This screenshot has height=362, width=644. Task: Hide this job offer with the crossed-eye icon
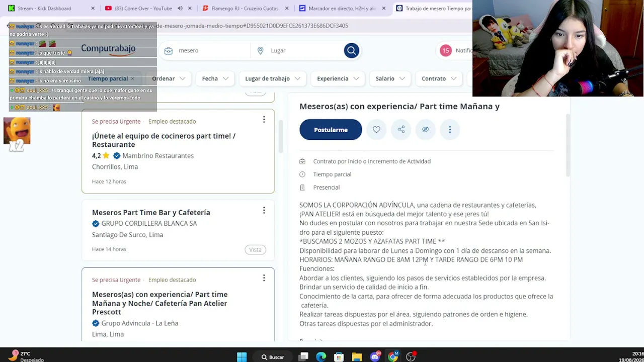[x=425, y=130]
